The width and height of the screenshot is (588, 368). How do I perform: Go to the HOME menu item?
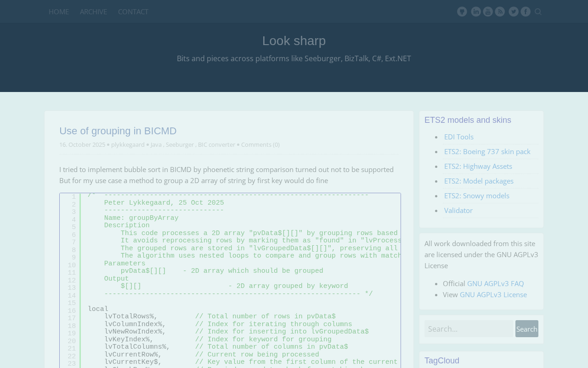click(59, 11)
